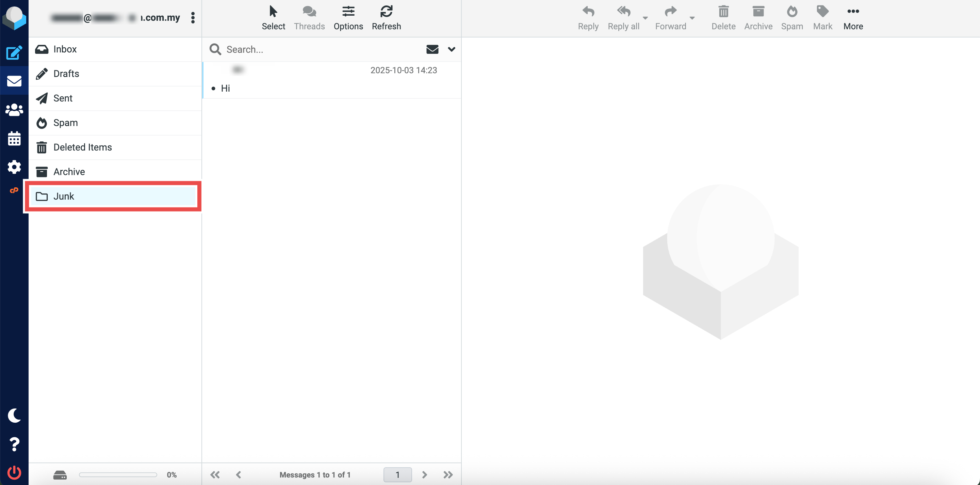Toggle the Select messages mode
Viewport: 980px width, 485px height.
point(273,17)
